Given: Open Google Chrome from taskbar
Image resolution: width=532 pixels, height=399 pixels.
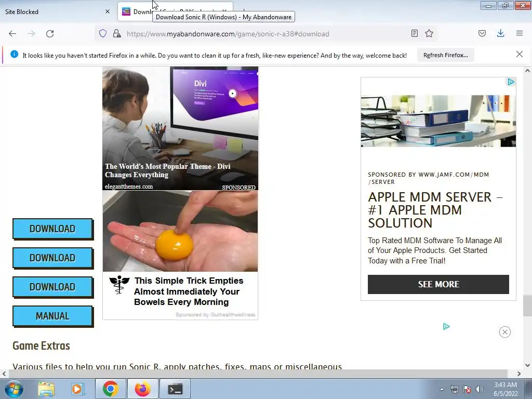Looking at the screenshot, I should click(x=110, y=389).
